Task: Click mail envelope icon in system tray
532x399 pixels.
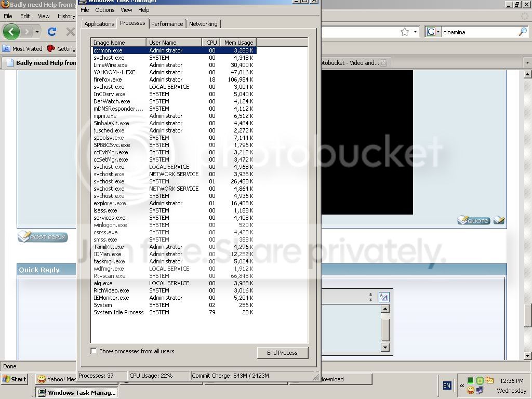Action: pos(489,380)
